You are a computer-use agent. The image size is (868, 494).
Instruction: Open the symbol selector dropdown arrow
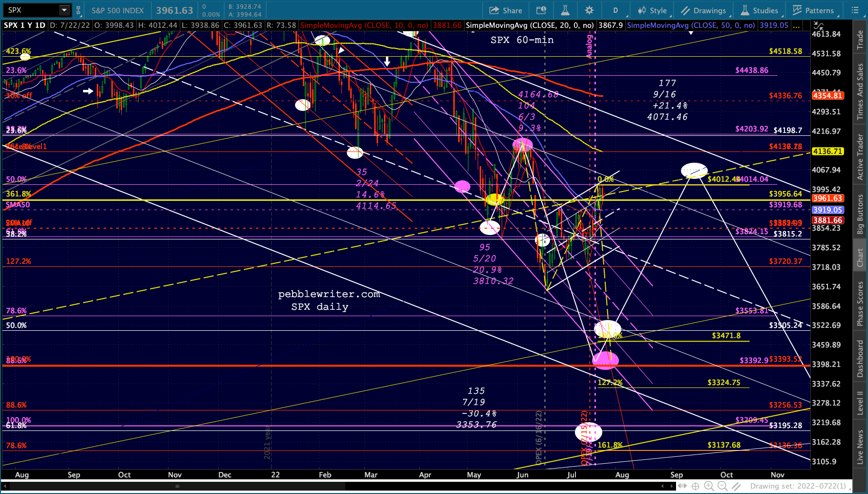(64, 10)
